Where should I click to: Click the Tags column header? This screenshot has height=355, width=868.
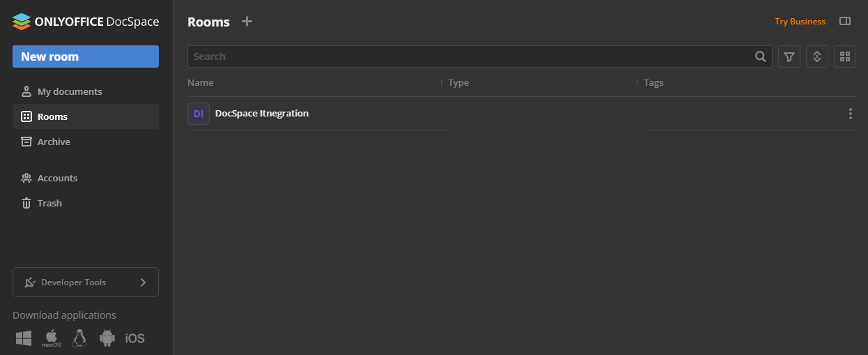click(653, 82)
